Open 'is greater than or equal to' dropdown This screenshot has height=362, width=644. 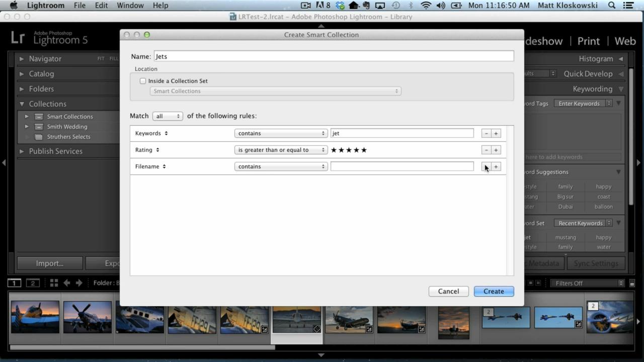[x=281, y=150]
